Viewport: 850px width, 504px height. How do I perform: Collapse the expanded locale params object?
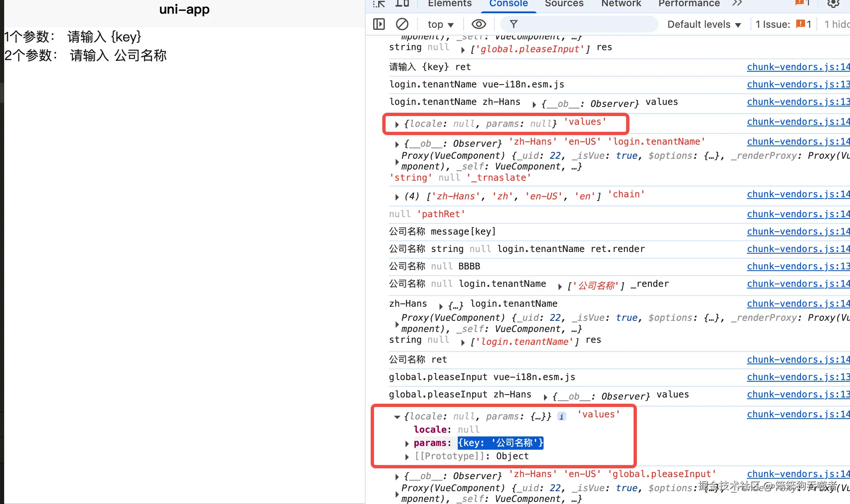[x=397, y=417]
